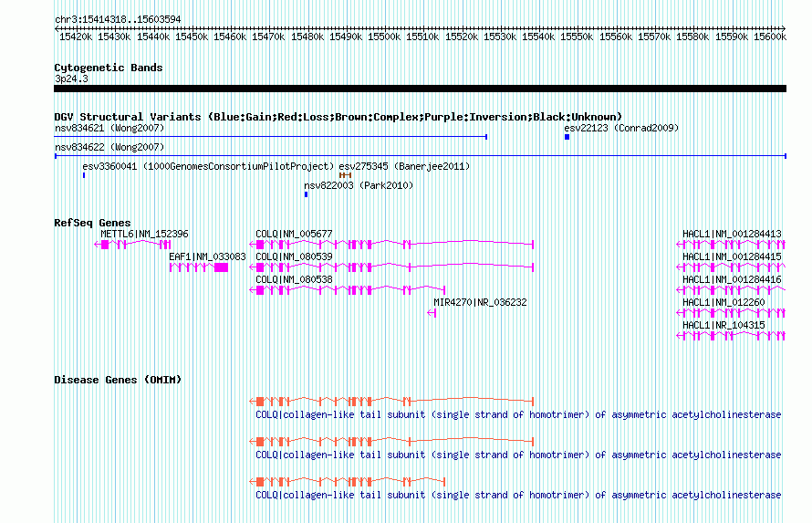Select the METTL6 magenta gene model
Image resolution: width=812 pixels, height=523 pixels.
pyautogui.click(x=132, y=245)
